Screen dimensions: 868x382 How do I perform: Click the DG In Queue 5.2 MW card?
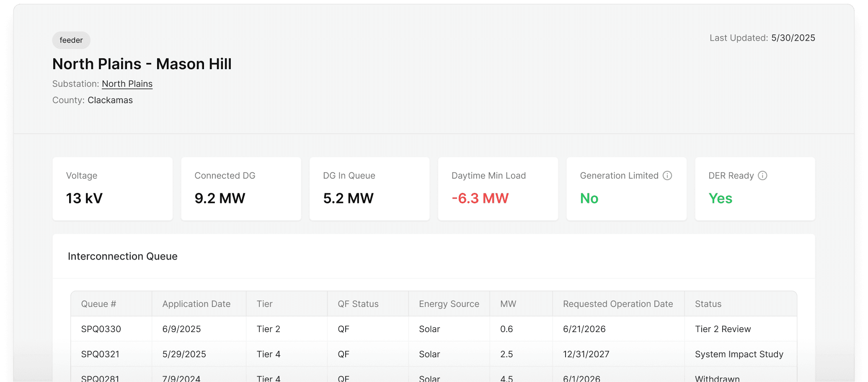[369, 189]
